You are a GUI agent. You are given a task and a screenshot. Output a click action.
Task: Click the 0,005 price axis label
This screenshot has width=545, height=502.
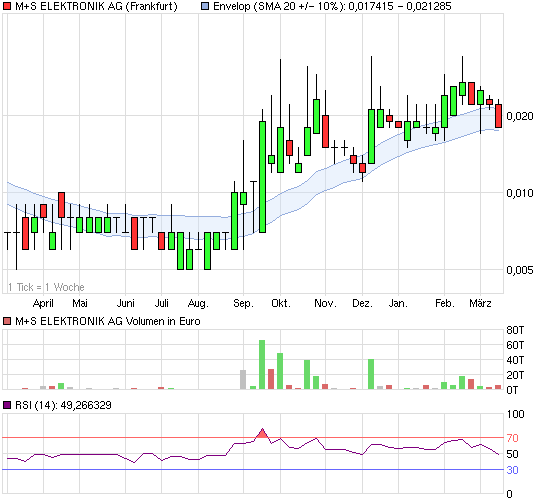(x=520, y=270)
